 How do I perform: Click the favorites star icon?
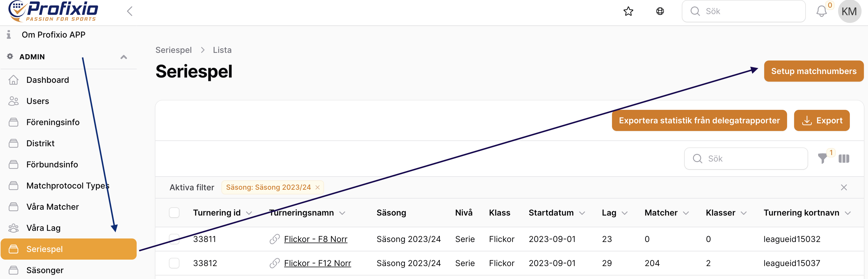[628, 11]
